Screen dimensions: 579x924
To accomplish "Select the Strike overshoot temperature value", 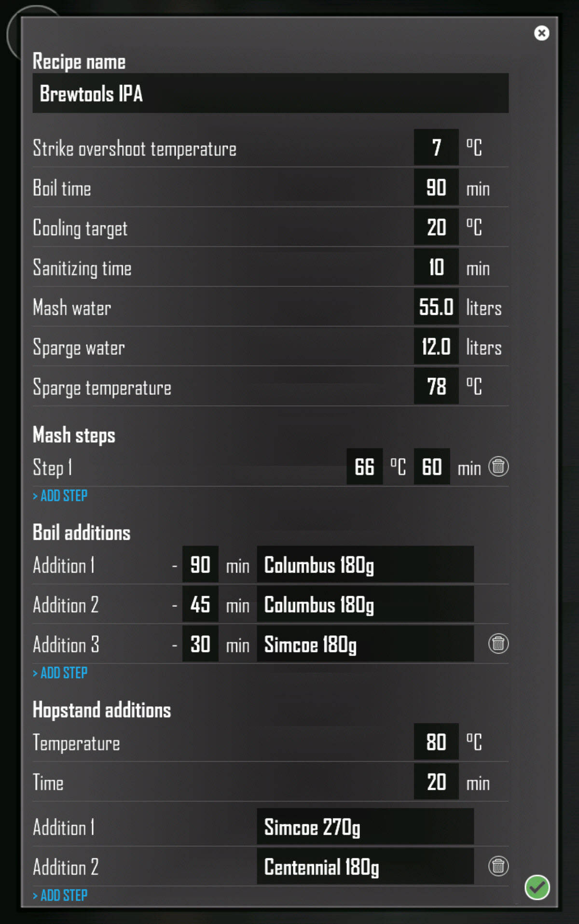I will pos(436,147).
